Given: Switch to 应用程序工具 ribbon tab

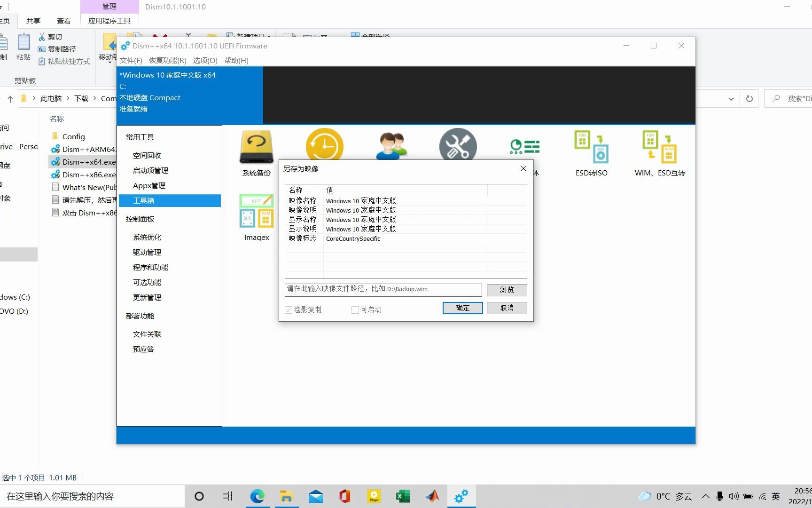Looking at the screenshot, I should coord(109,21).
